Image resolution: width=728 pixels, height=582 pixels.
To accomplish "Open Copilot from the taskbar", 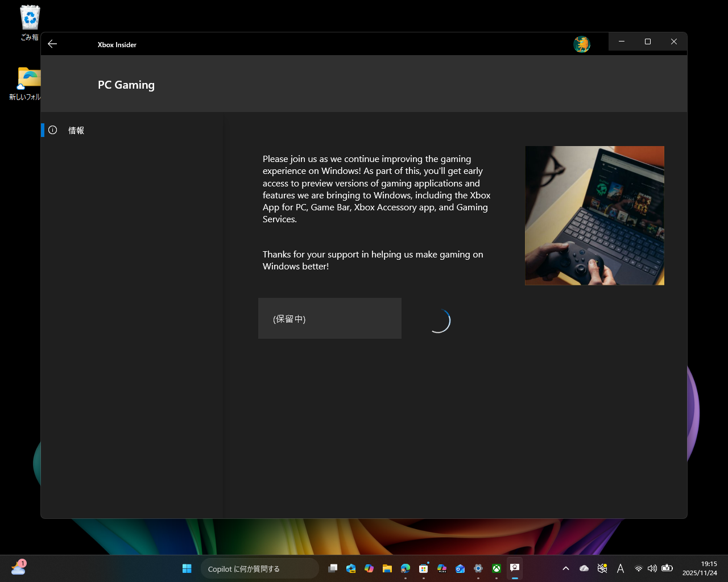I will coord(369,568).
